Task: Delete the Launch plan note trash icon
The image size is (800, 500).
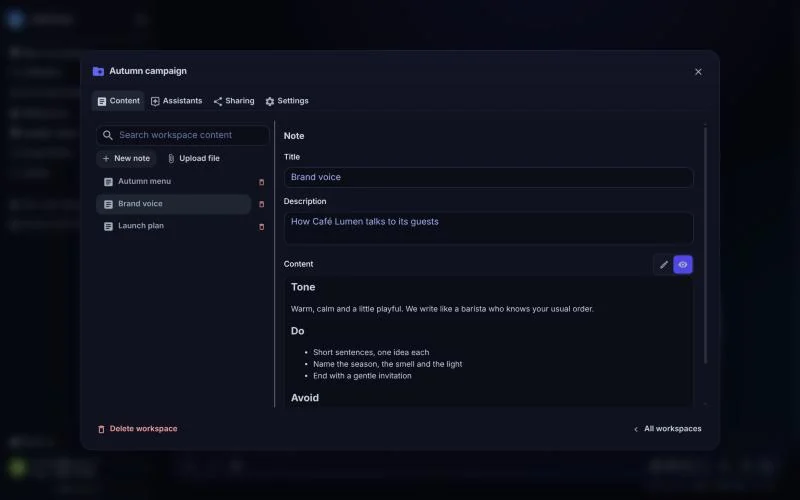Action: click(262, 227)
